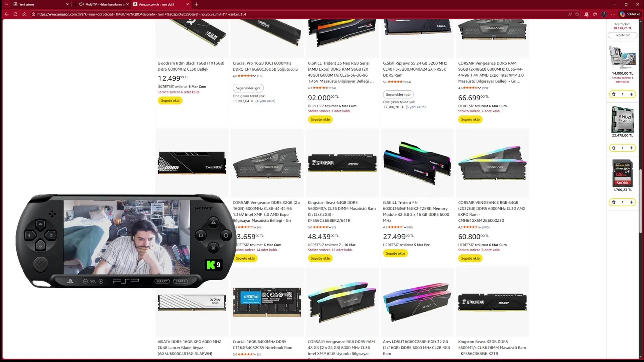The image size is (644, 362).
Task: Go back using browser back arrow
Action: (6, 14)
